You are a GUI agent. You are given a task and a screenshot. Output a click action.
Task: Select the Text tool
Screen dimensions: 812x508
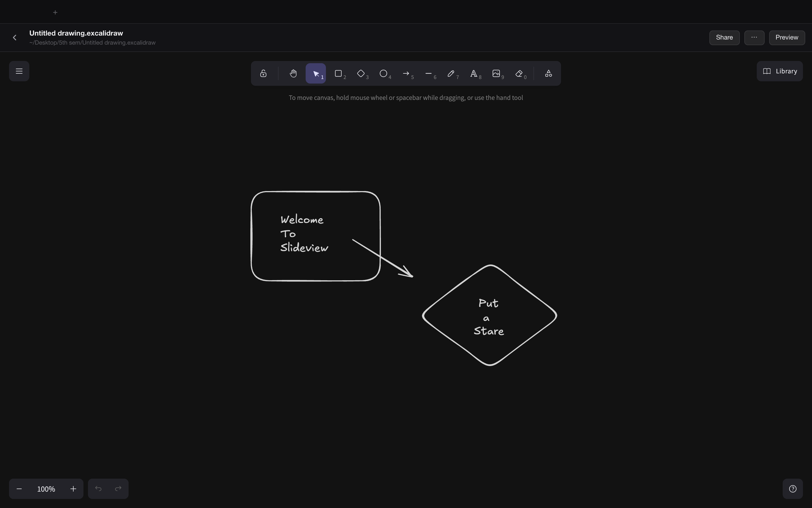pyautogui.click(x=474, y=74)
